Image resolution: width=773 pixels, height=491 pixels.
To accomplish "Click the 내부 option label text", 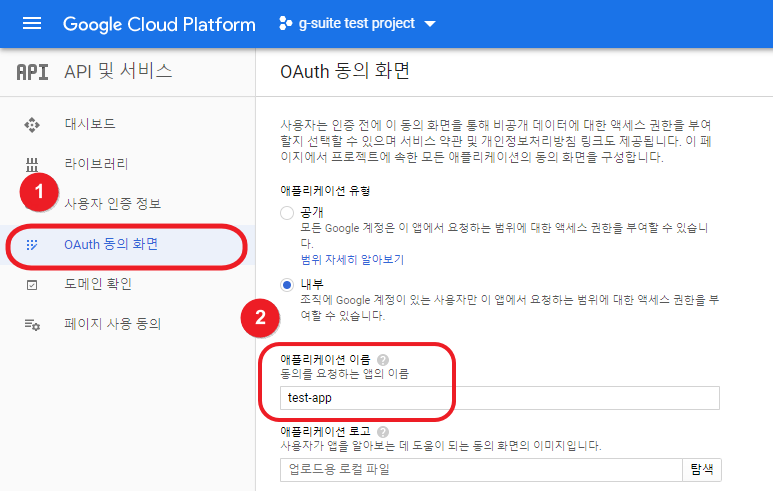I will coord(312,284).
